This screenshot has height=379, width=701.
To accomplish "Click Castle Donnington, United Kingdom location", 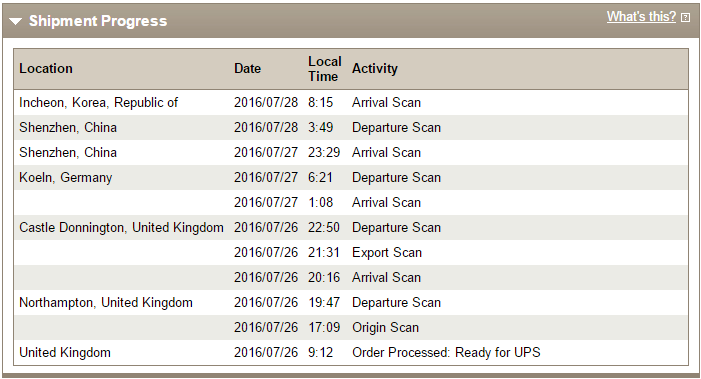I will [121, 227].
